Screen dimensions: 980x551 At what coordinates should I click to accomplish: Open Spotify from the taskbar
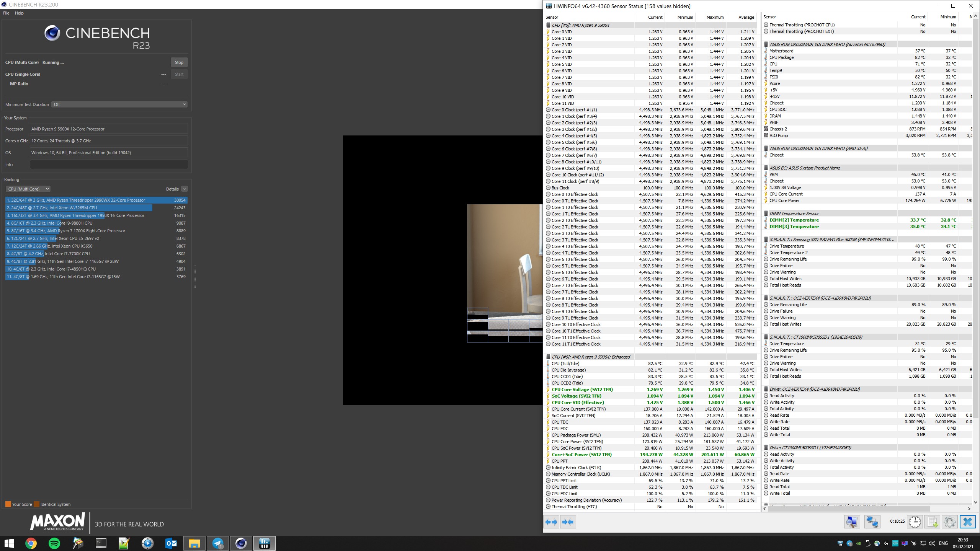point(54,543)
